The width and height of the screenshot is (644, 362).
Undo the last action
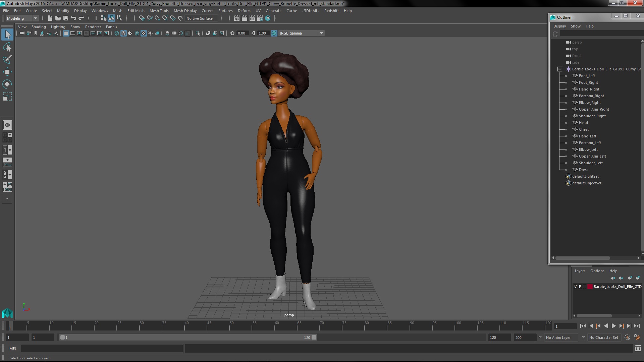tap(73, 18)
